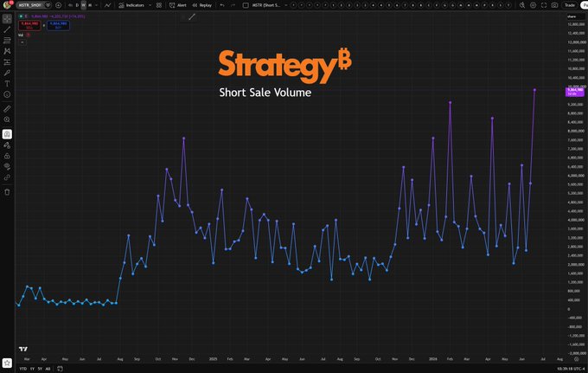The width and height of the screenshot is (588, 373).
Task: Select the forecasting and measurement tool
Action: pyautogui.click(x=7, y=62)
